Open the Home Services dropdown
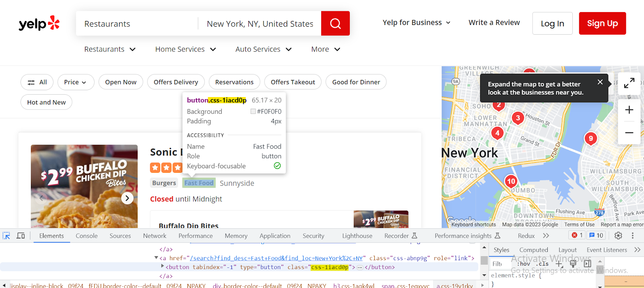The width and height of the screenshot is (644, 288). click(186, 49)
